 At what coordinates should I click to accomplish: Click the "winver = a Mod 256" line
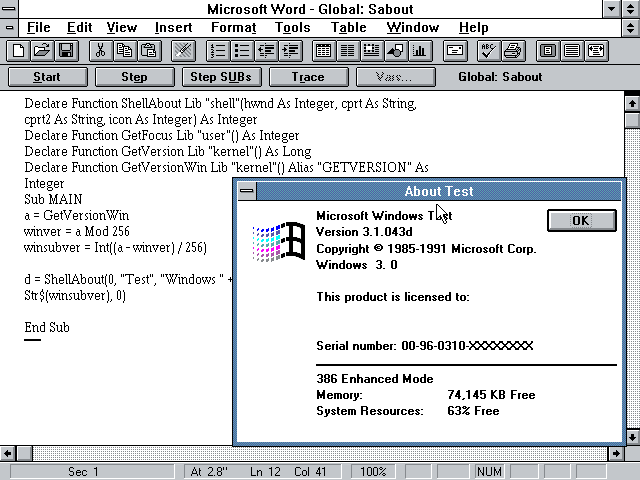(77, 231)
